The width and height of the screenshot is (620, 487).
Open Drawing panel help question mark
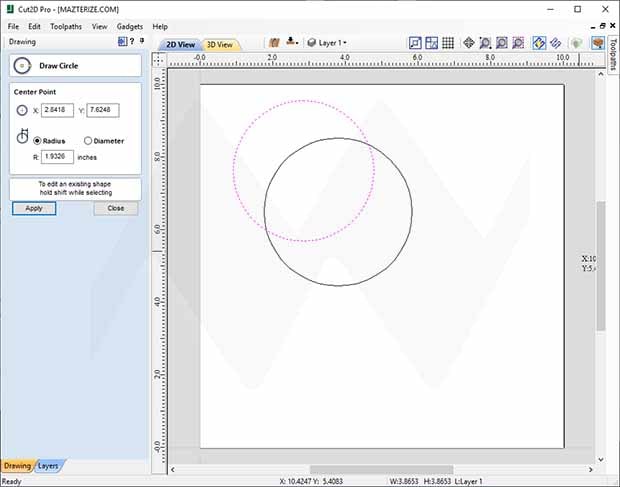point(132,41)
